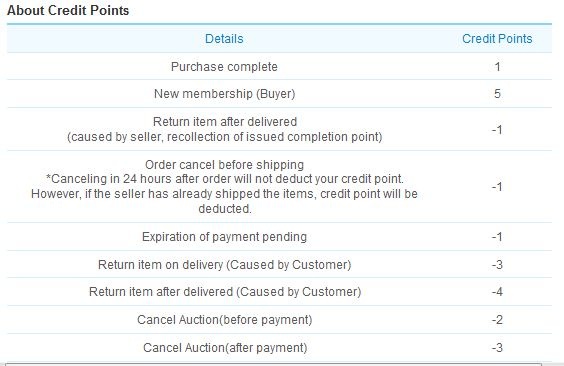The width and height of the screenshot is (564, 366).
Task: Select the Details column header
Action: click(x=224, y=39)
